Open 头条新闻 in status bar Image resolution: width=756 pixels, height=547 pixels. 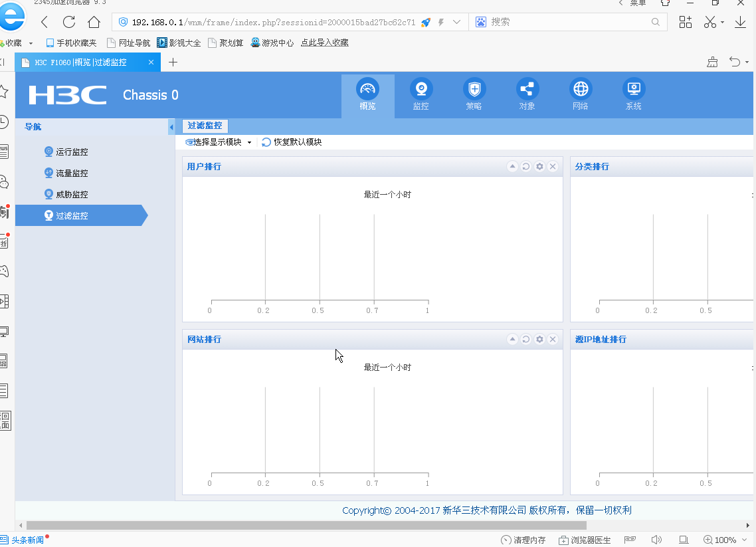(23, 540)
